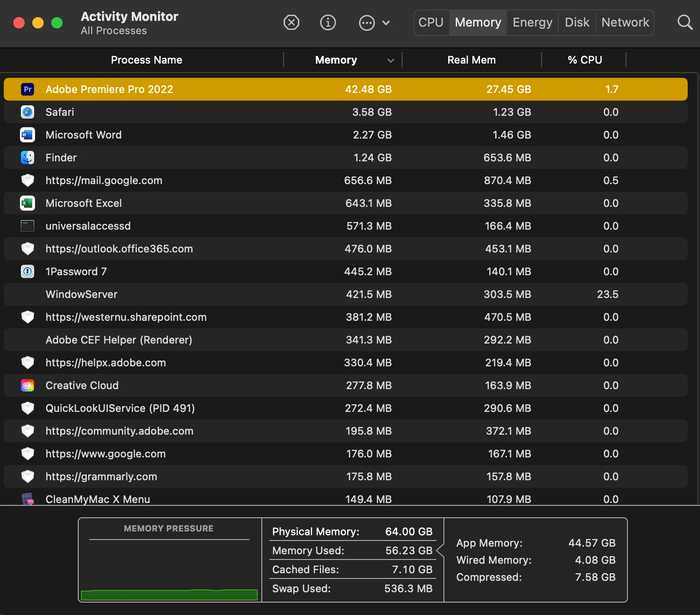Click the 1Password 7 icon
This screenshot has width=700, height=615.
click(28, 271)
